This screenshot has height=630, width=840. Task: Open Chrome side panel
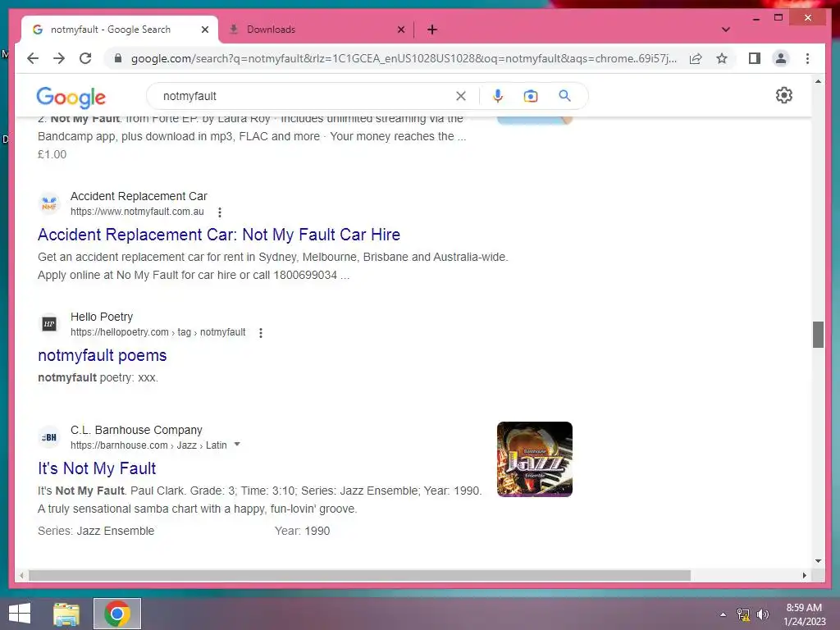click(755, 58)
